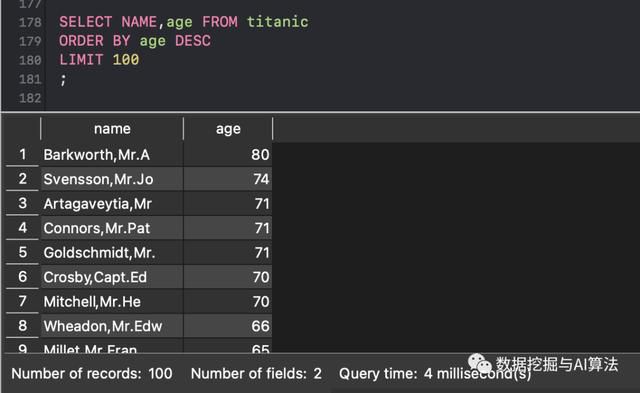Click the age column header
The height and width of the screenshot is (393, 640).
click(x=228, y=129)
